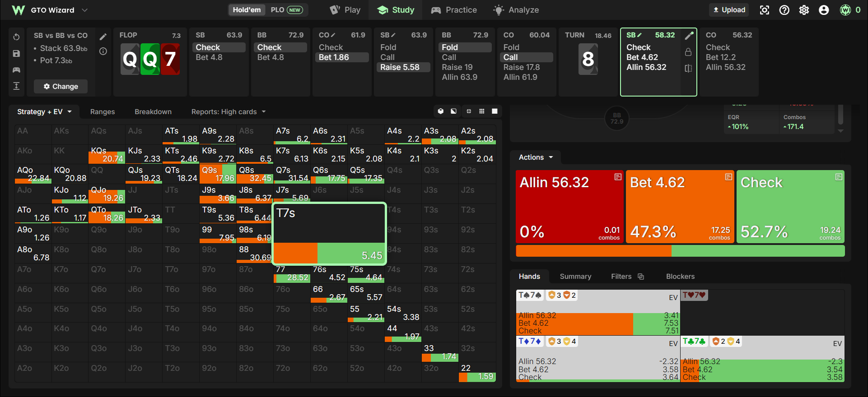The height and width of the screenshot is (397, 868).
Task: Switch to the Summary tab
Action: pyautogui.click(x=575, y=277)
